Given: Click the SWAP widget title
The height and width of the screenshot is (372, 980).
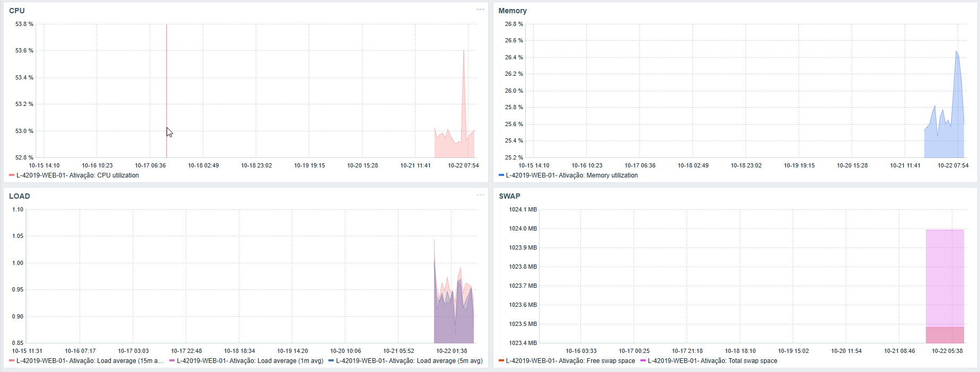Looking at the screenshot, I should click(509, 196).
